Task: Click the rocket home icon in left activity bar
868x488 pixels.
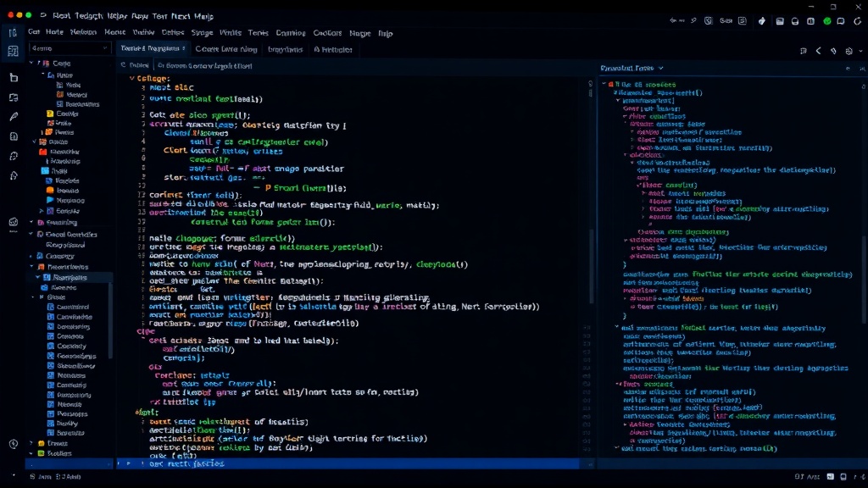Action: pyautogui.click(x=14, y=176)
